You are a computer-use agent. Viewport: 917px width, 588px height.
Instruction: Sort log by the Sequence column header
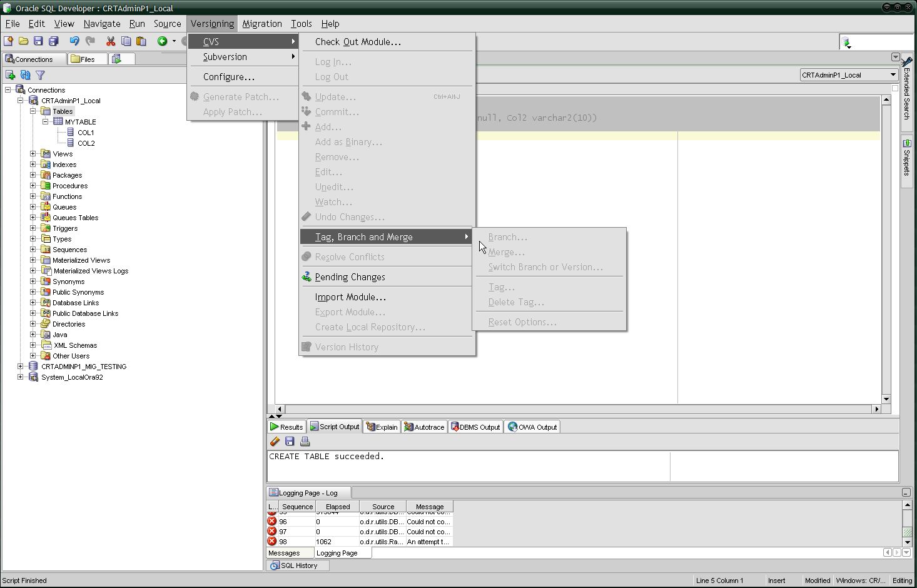(x=297, y=507)
